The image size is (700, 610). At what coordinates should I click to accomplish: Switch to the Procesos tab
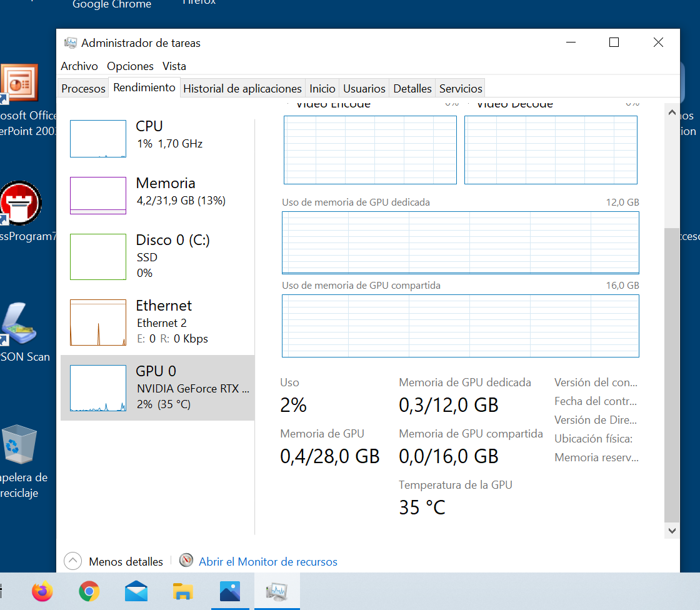(83, 89)
